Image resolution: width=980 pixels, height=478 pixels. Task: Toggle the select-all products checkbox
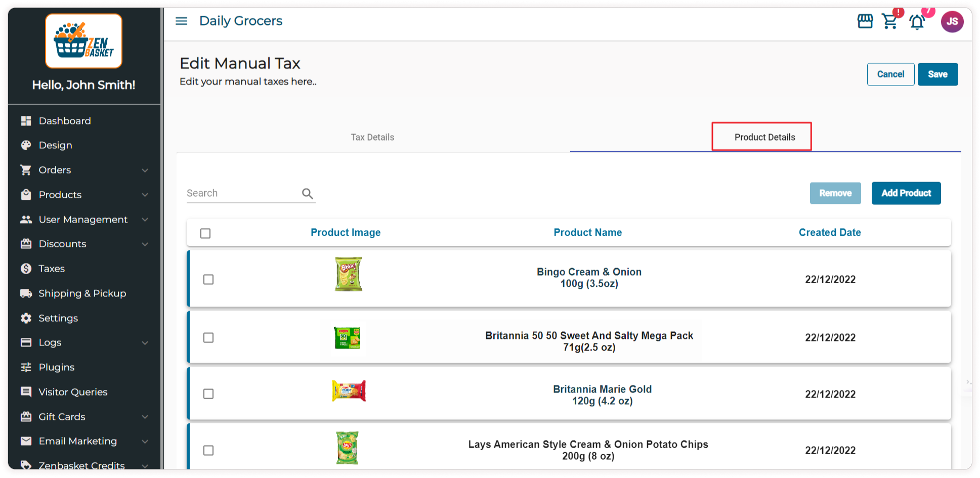(205, 233)
